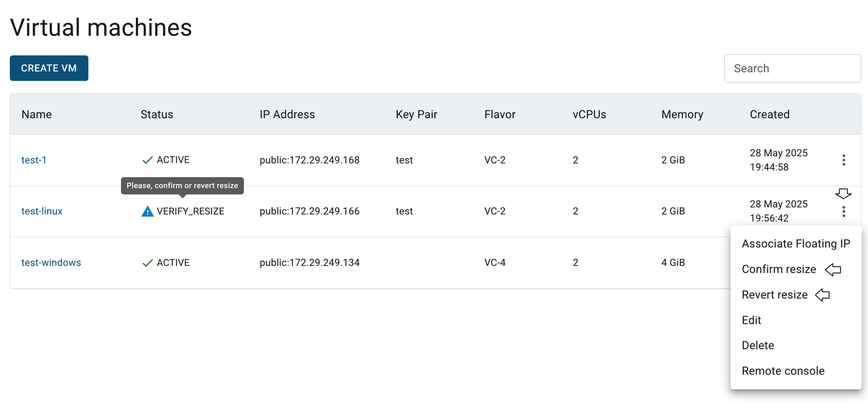Screen dimensions: 868x403
Task: Sort the table by the Created column header
Action: (x=769, y=114)
